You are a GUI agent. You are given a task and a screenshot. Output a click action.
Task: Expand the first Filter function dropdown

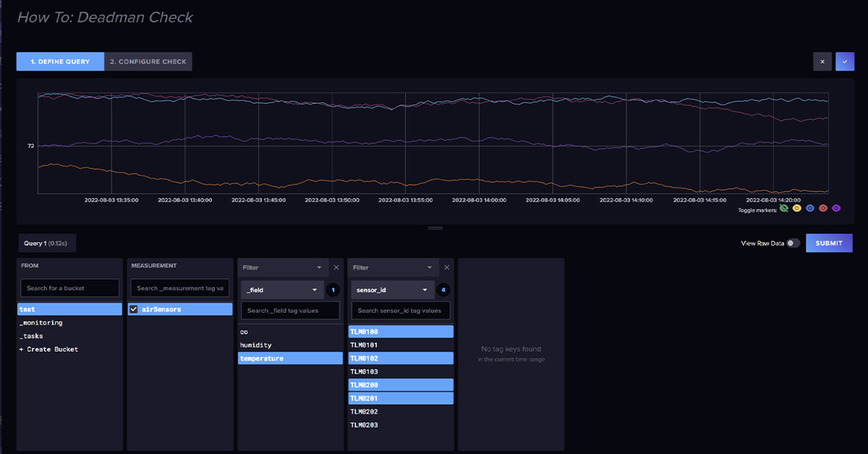[x=282, y=267]
